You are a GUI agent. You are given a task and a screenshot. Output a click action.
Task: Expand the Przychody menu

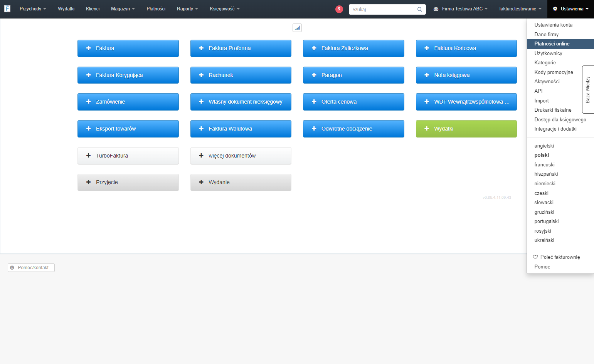click(33, 9)
